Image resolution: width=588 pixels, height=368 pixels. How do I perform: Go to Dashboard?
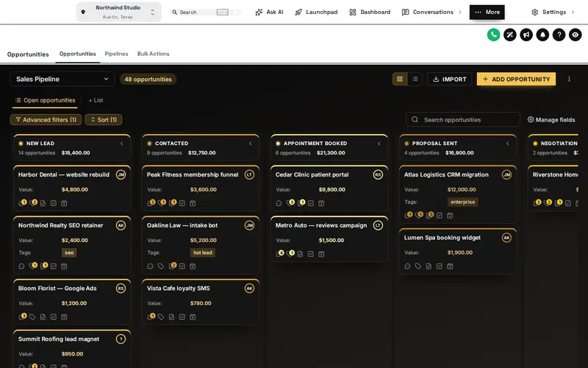pyautogui.click(x=370, y=12)
